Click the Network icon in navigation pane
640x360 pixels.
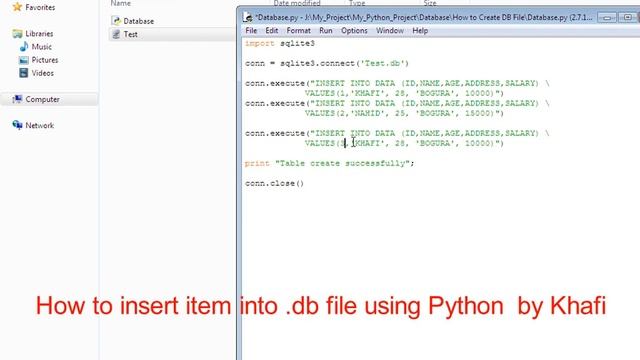[17, 125]
